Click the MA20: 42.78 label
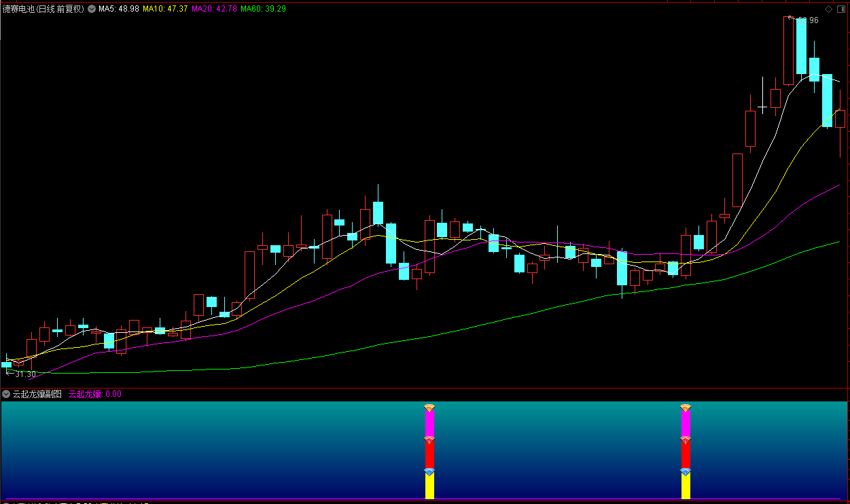Viewport: 850px width, 504px height. [x=215, y=10]
